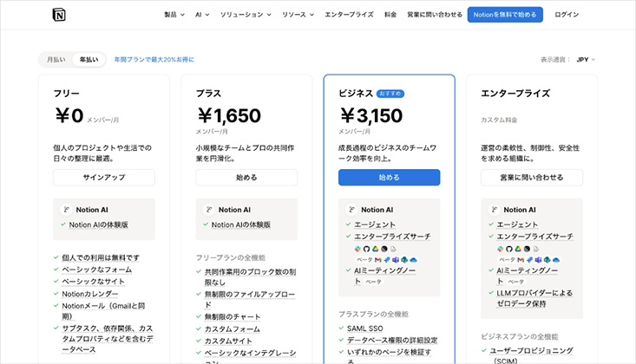Click the Slack icon in ビジネス plan
The width and height of the screenshot is (636, 364).
[x=357, y=249]
